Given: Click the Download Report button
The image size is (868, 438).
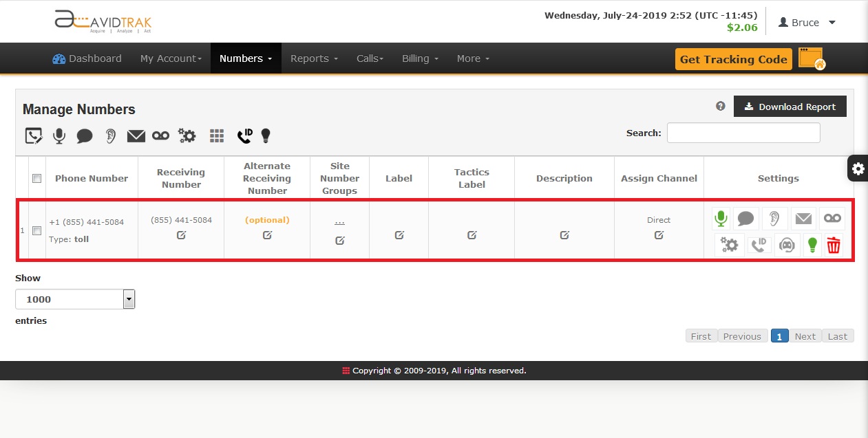Looking at the screenshot, I should click(x=790, y=107).
